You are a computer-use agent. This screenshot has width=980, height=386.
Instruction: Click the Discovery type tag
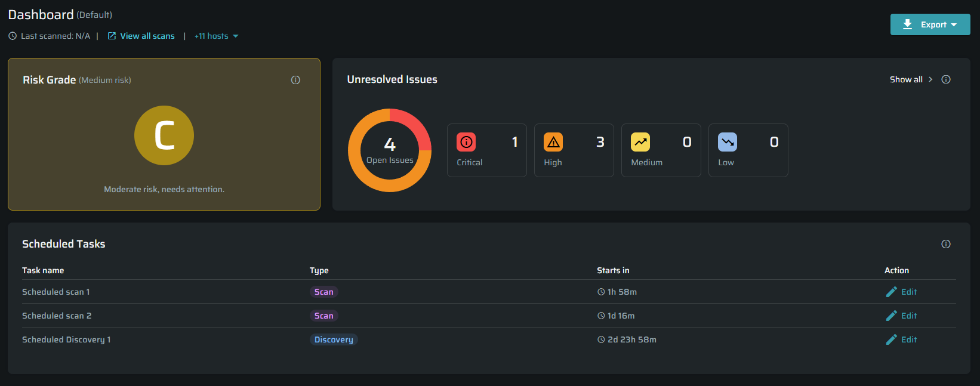[x=334, y=339]
